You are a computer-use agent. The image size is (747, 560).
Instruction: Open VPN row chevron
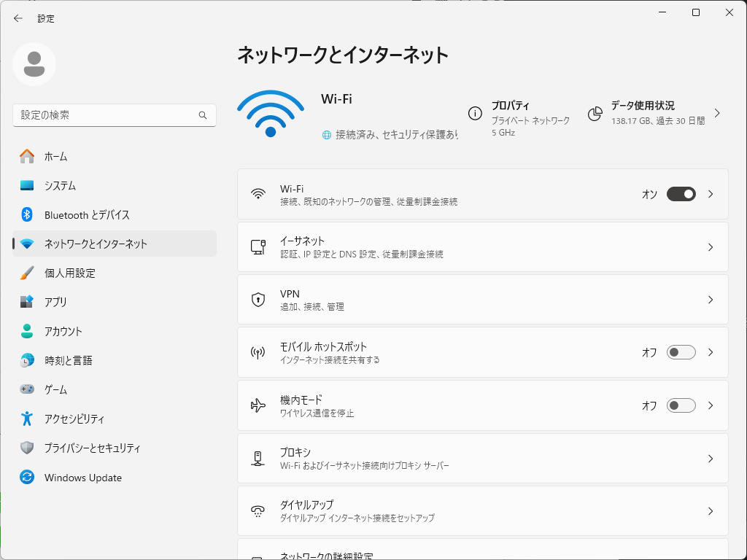pos(711,300)
